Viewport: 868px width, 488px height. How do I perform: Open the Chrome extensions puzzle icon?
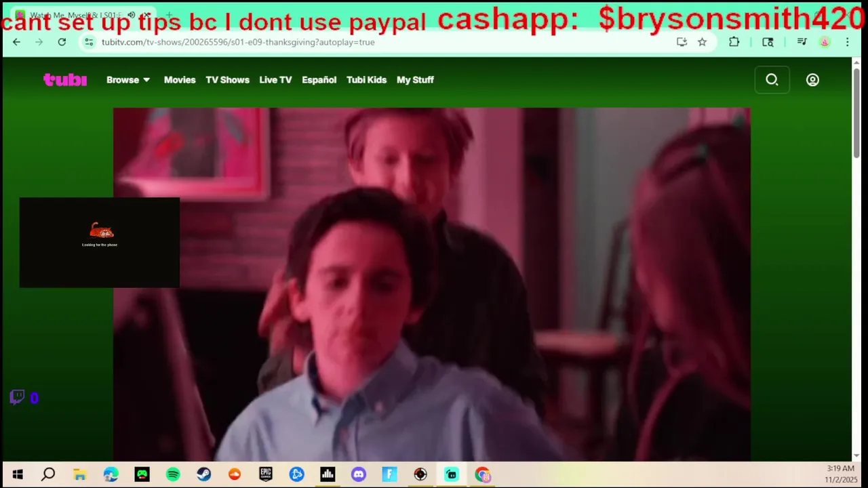734,42
